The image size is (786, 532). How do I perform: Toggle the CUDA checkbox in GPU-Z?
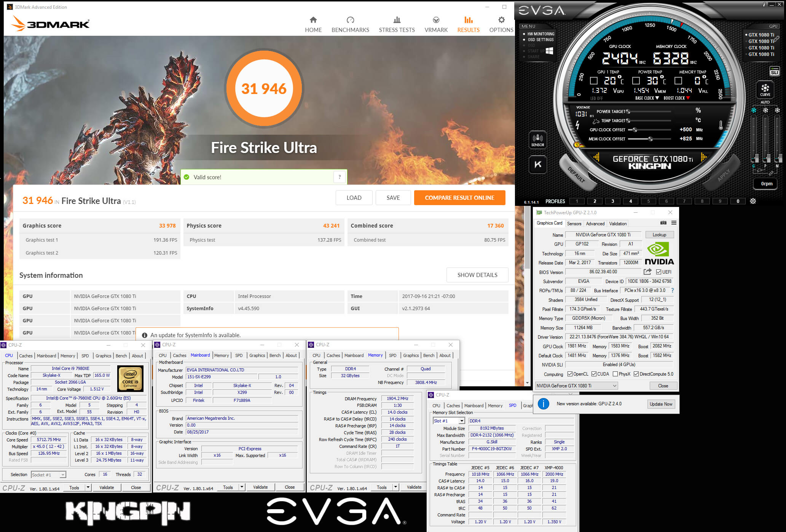click(594, 374)
